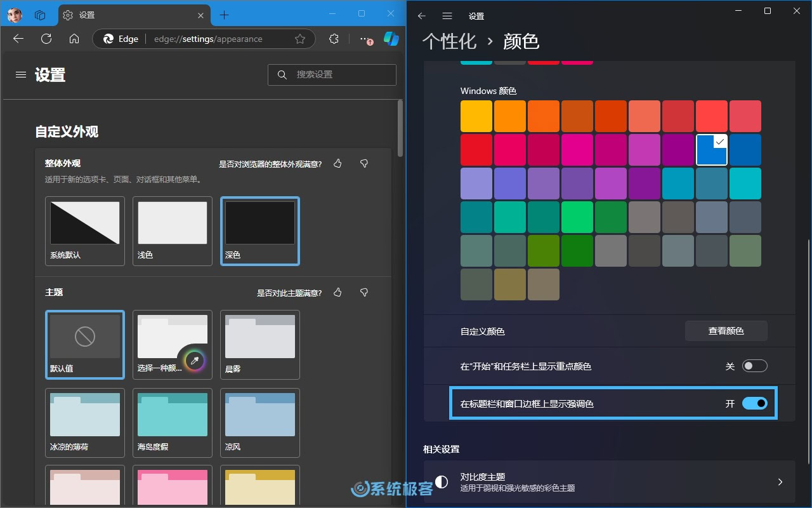Select 系统默认 overall appearance
This screenshot has height=508, width=812.
[85, 231]
